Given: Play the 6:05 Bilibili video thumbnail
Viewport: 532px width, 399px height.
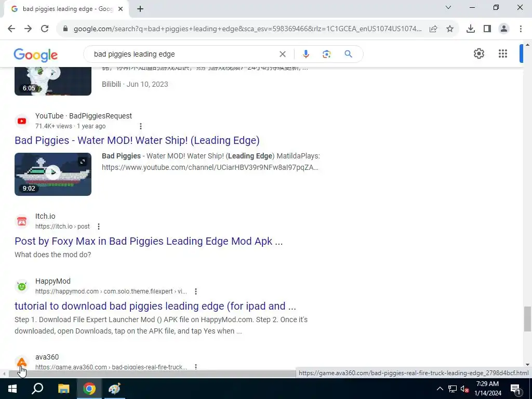Looking at the screenshot, I should point(53,82).
